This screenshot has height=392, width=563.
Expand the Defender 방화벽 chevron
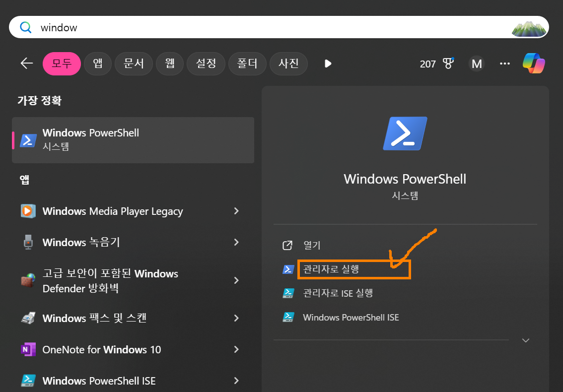[x=236, y=280]
